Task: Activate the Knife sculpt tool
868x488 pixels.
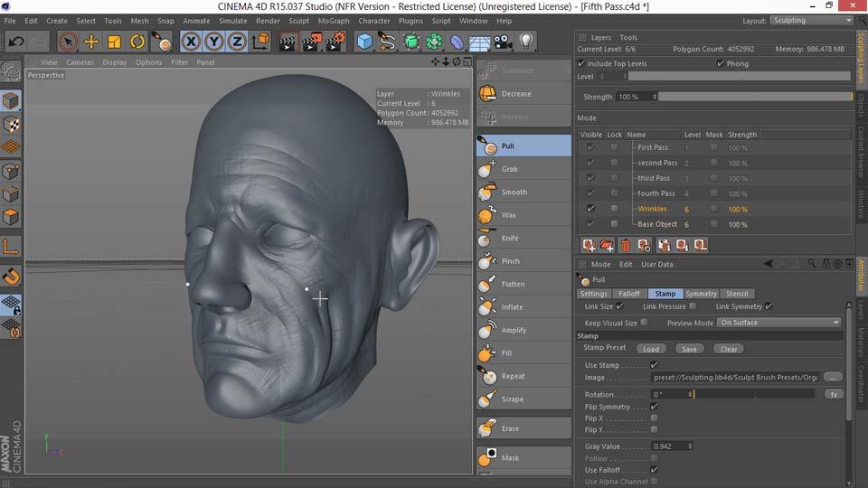Action: point(510,238)
